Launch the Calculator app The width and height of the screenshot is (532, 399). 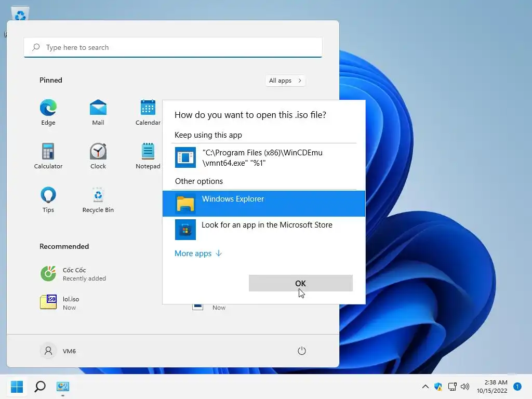click(x=48, y=156)
